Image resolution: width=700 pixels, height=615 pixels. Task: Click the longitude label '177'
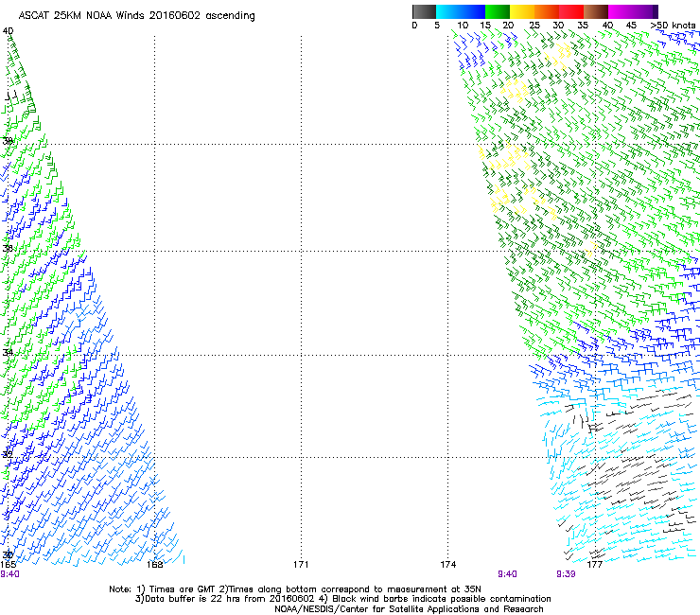pos(595,565)
